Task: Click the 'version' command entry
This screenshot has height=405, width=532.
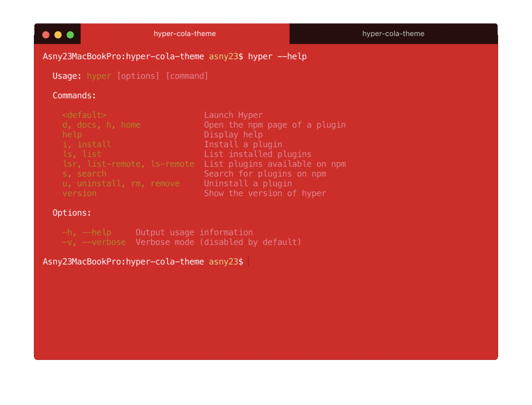Action: point(79,194)
